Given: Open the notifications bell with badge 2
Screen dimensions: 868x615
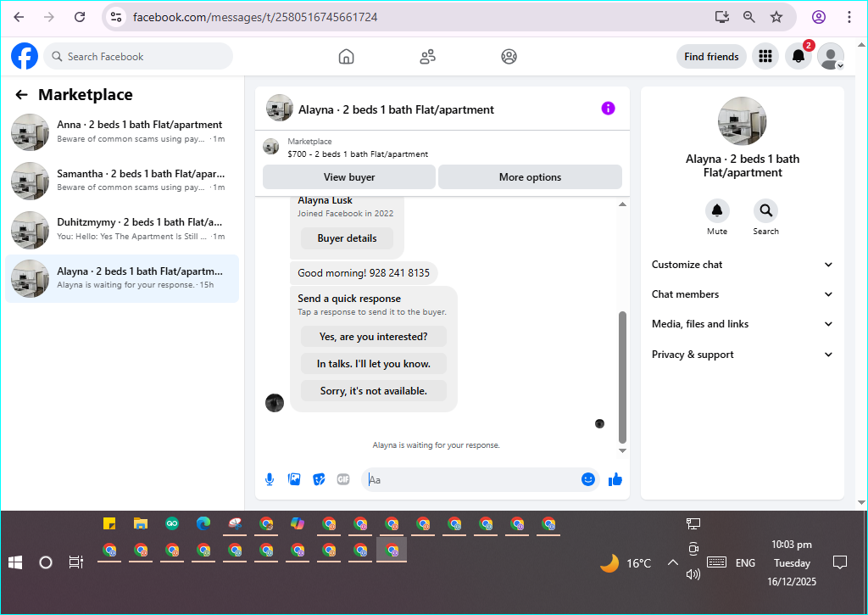Looking at the screenshot, I should coord(798,56).
